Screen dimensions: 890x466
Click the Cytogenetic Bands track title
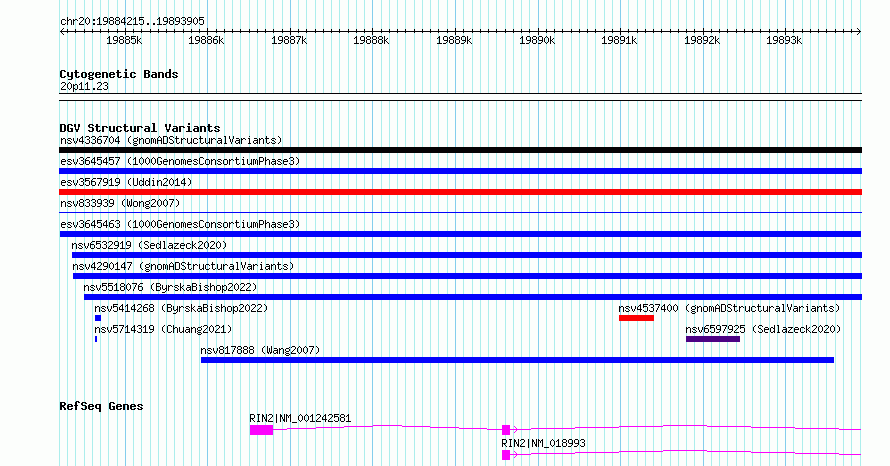119,74
